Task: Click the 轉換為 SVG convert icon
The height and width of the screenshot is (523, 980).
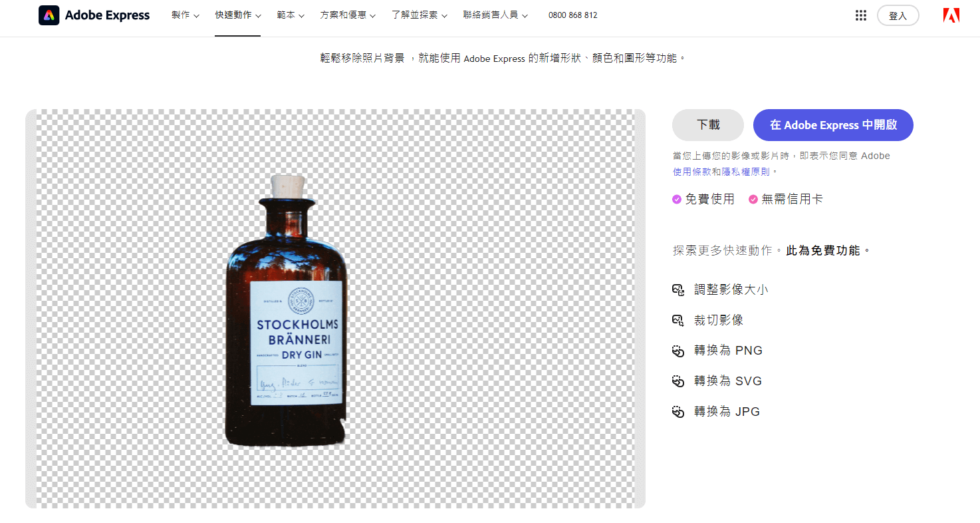Action: pyautogui.click(x=677, y=381)
